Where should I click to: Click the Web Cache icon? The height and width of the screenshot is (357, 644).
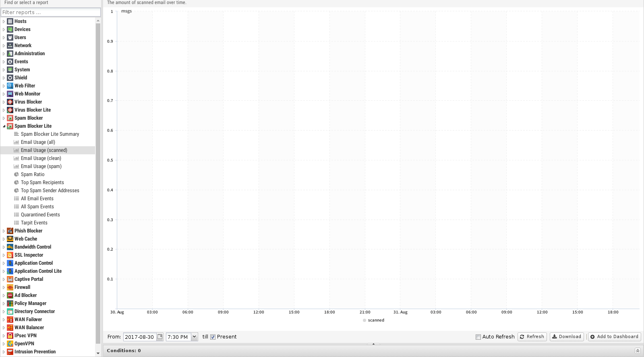tap(10, 239)
